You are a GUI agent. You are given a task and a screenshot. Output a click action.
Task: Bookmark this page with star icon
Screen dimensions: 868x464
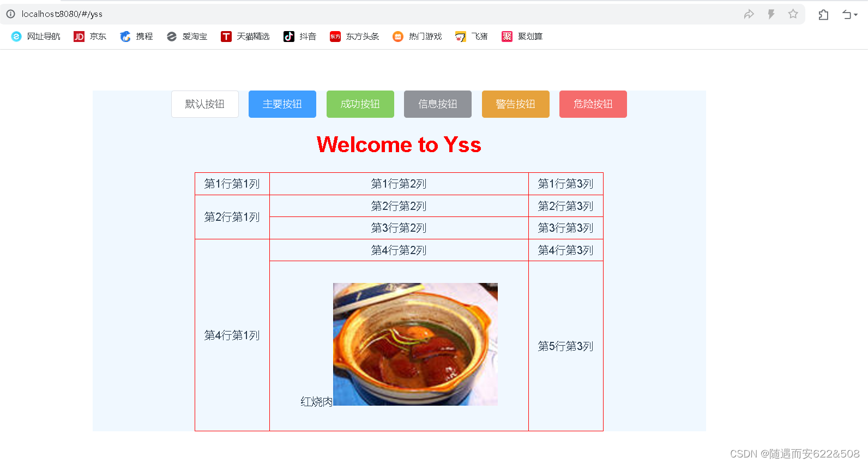793,14
